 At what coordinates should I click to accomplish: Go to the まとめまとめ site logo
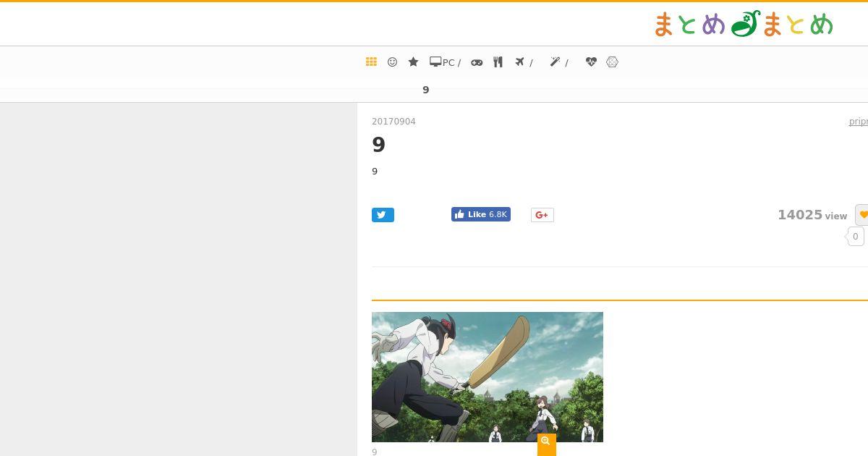744,25
